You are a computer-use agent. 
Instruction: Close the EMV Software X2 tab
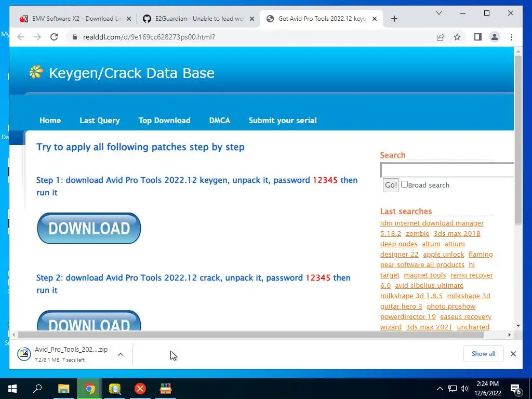[x=129, y=19]
